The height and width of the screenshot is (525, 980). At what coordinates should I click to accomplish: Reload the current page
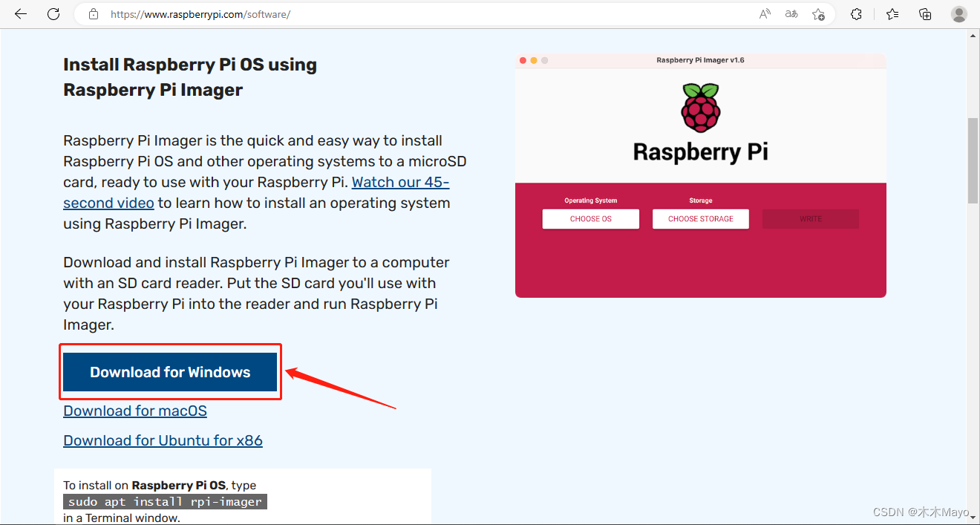pyautogui.click(x=53, y=14)
